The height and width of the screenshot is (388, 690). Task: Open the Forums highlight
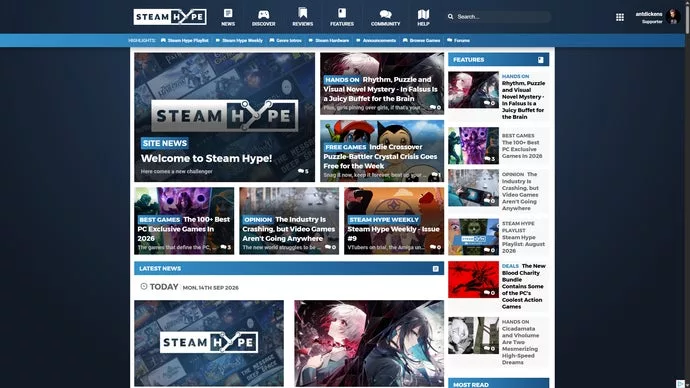458,40
